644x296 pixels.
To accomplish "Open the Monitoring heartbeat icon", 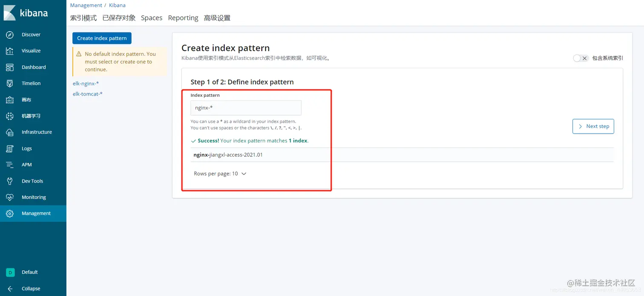I will point(10,197).
